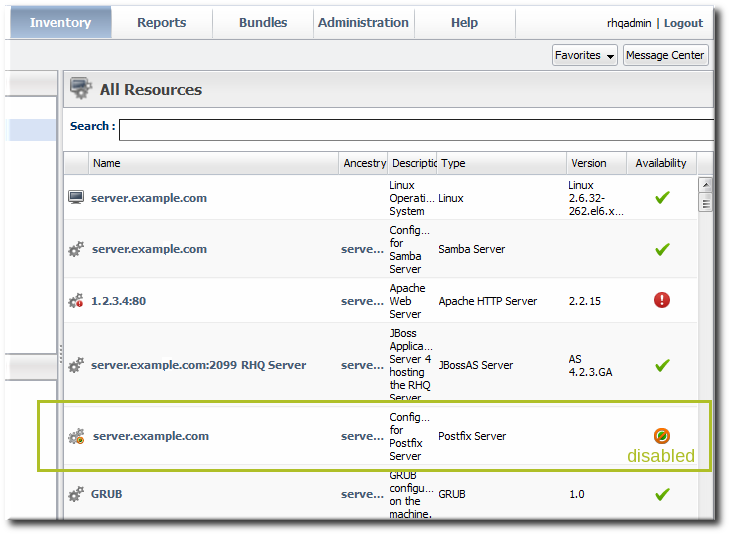Image resolution: width=730 pixels, height=535 pixels.
Task: Open the 1.2.3.4:80 resource link
Action: click(118, 301)
